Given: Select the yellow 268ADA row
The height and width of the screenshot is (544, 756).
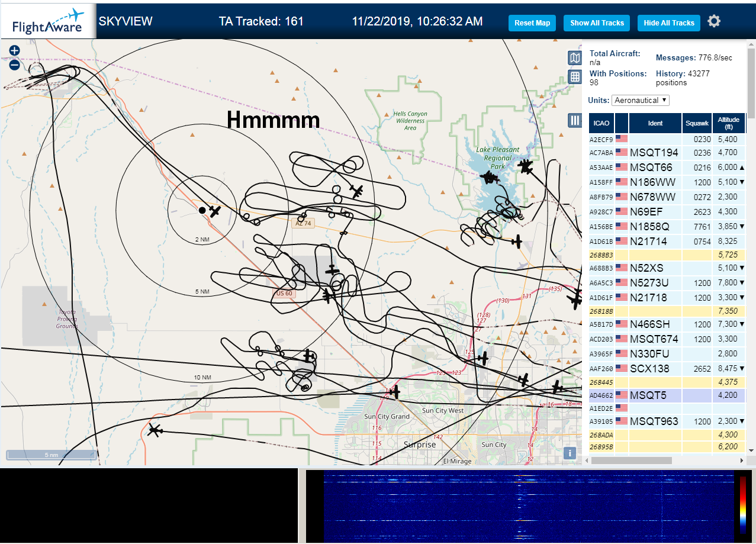Looking at the screenshot, I should pos(667,435).
